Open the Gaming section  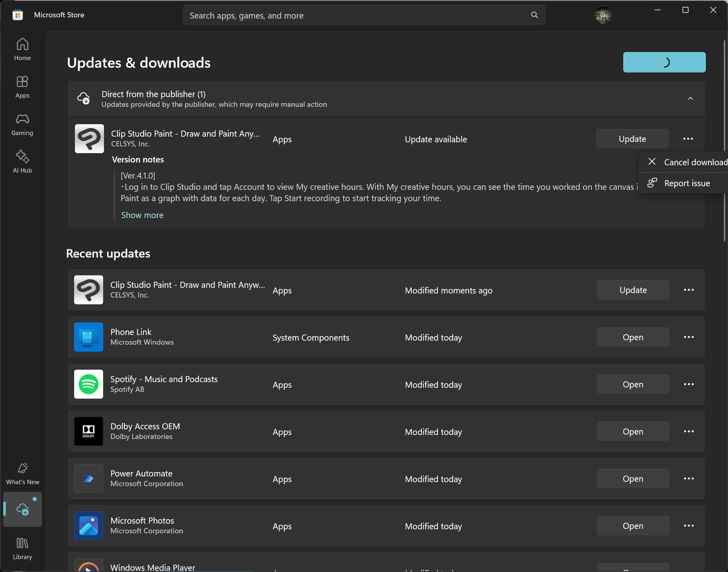point(23,124)
